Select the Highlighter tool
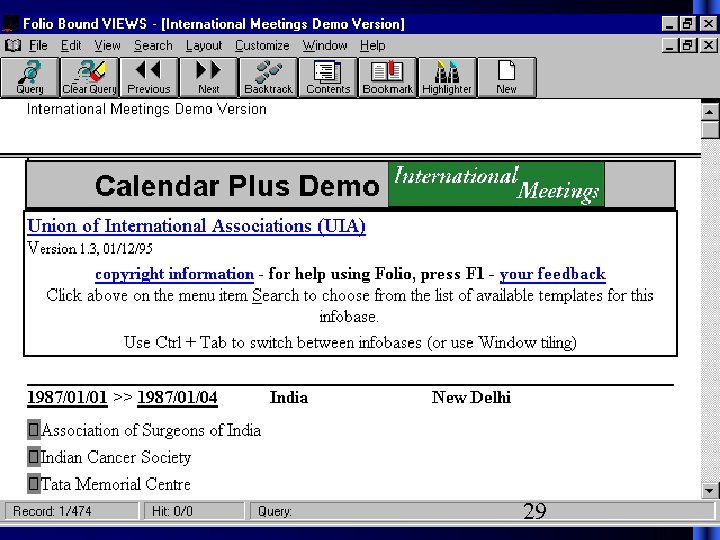This screenshot has width=720, height=540. (447, 78)
